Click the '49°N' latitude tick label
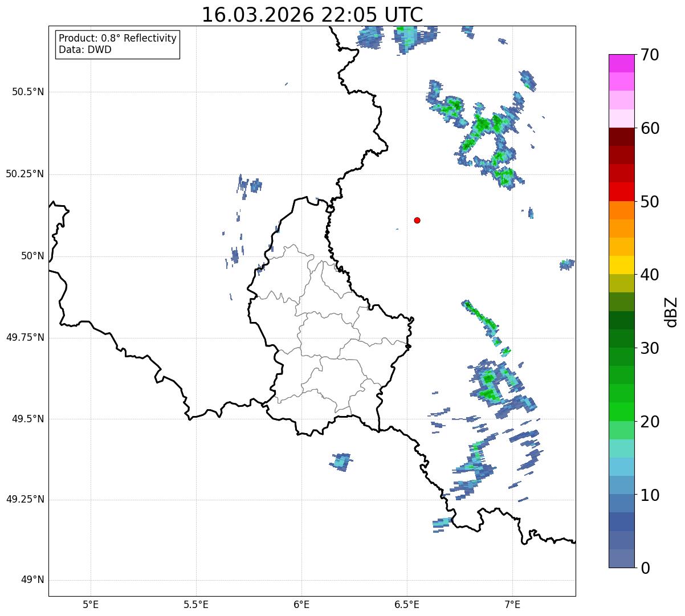685x616 pixels. [x=32, y=580]
